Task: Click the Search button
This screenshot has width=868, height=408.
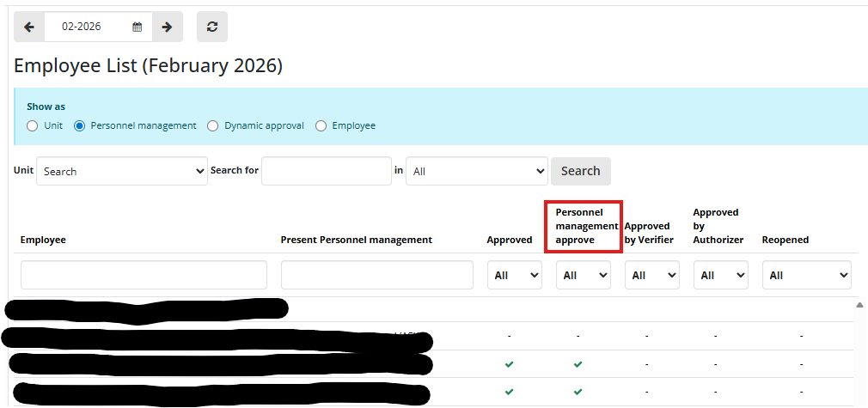Action: [580, 171]
